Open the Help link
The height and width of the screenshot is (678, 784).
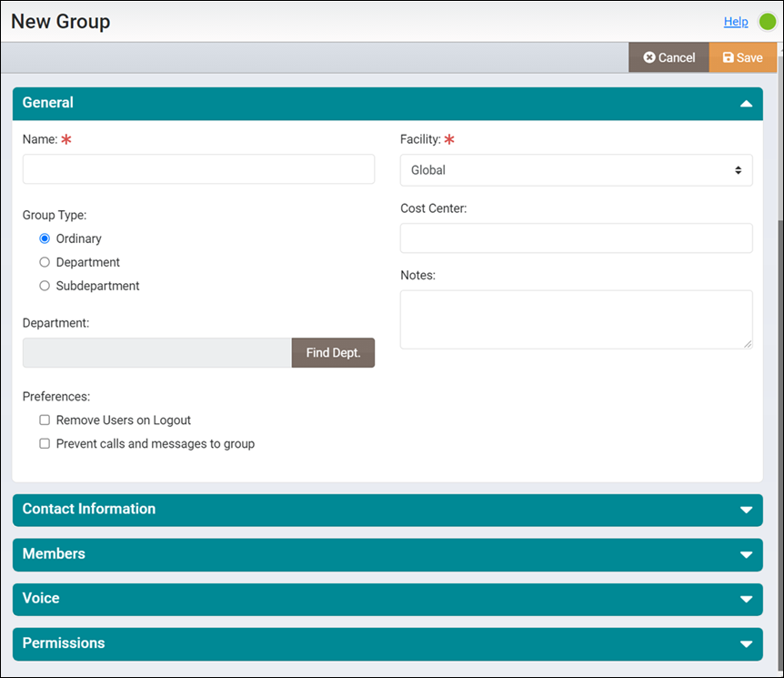click(x=736, y=21)
